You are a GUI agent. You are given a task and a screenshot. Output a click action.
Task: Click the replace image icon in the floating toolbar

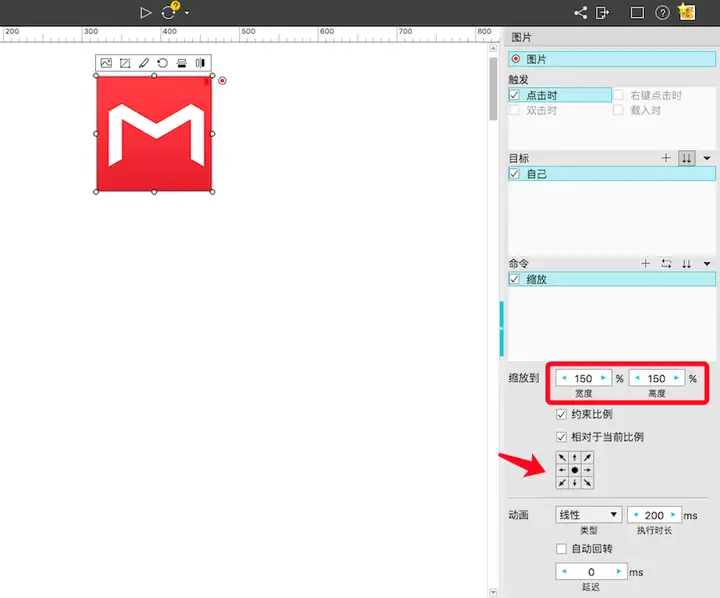106,63
